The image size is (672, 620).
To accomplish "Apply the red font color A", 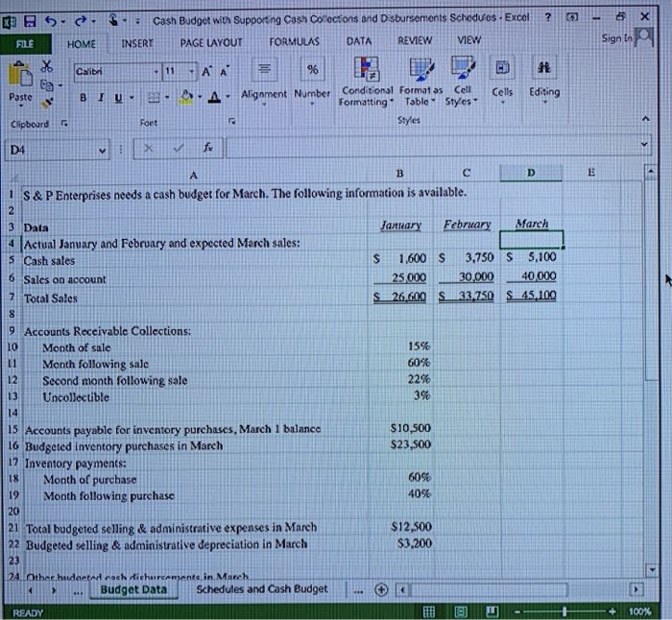I will coord(215,97).
